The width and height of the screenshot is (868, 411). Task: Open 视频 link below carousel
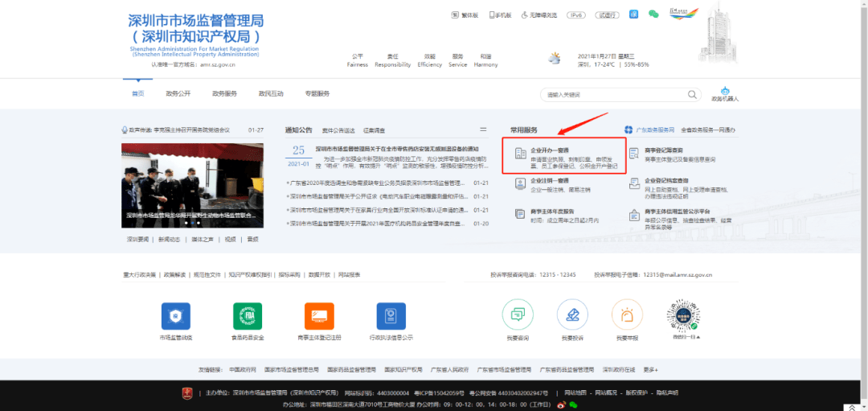231,240
